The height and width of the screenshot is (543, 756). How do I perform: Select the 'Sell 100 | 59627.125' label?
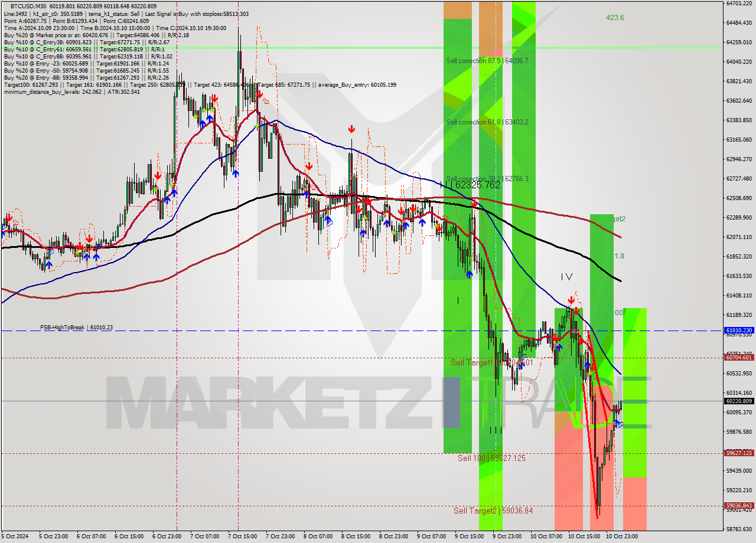click(x=491, y=458)
